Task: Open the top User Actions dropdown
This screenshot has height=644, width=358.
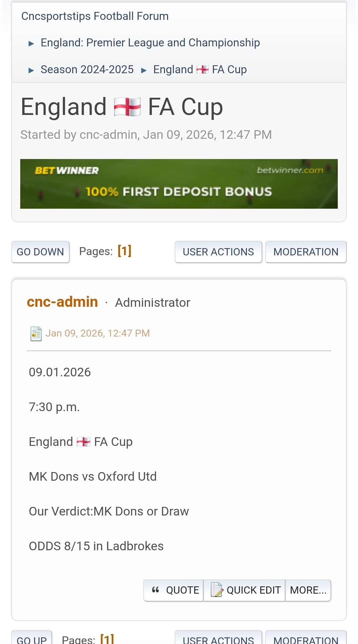Action: [x=218, y=252]
